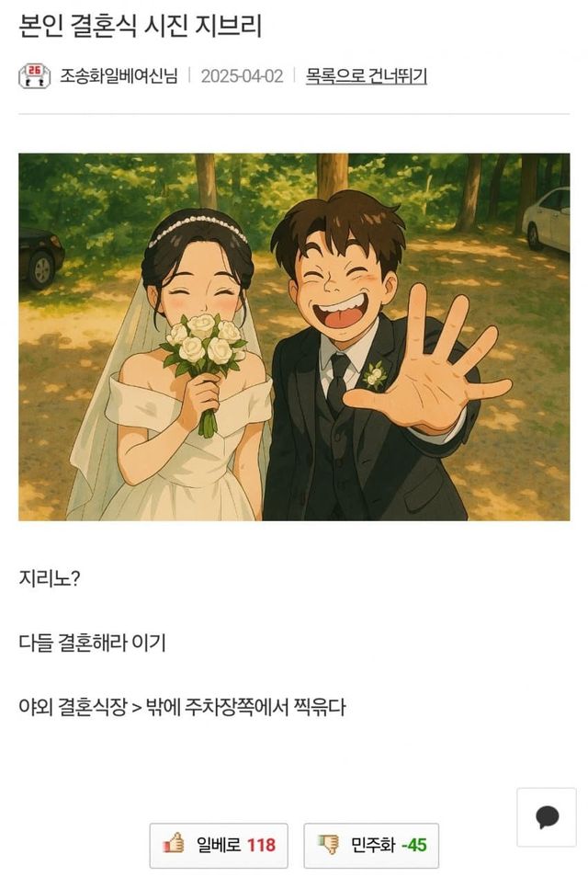The image size is (588, 877).
Task: Click the post title 본인 결혼식 사진 지브리
Action: coord(141,26)
